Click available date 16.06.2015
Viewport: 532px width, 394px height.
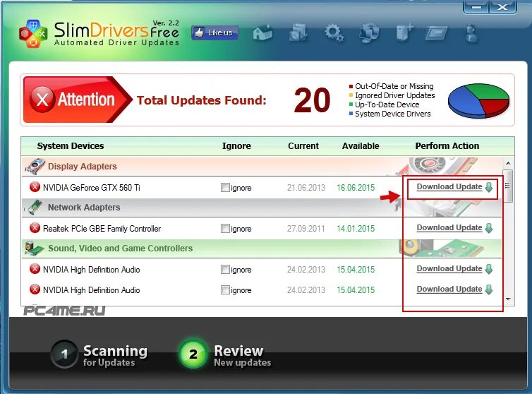(x=356, y=188)
